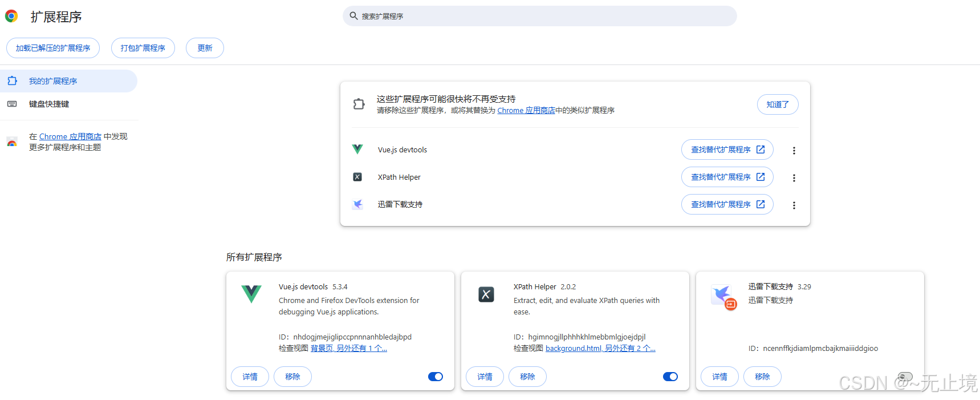The height and width of the screenshot is (400, 980).
Task: Click the puzzle-piece icon in the warning banner
Action: (x=359, y=104)
